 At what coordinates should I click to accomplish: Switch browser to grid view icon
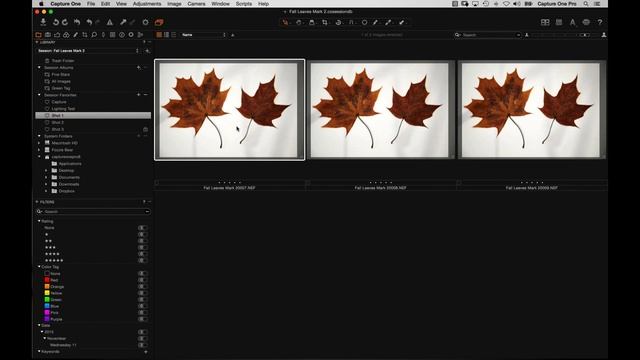159,35
